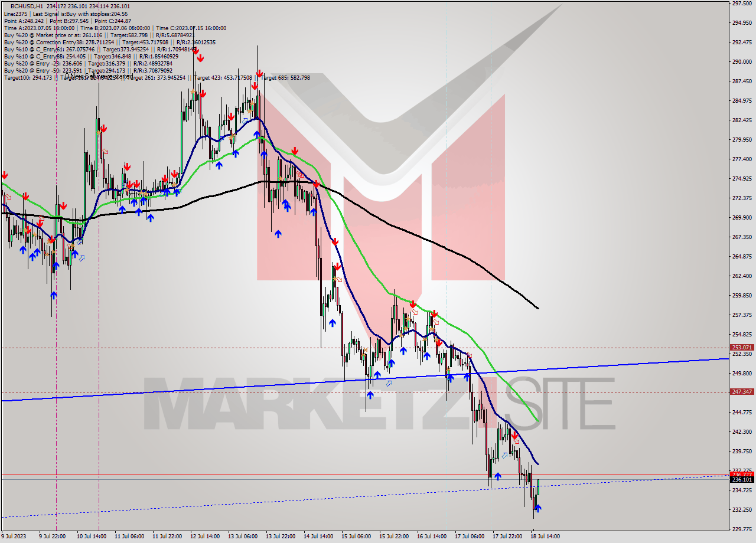Click the 9 Jul 2023 date label

pyautogui.click(x=13, y=537)
